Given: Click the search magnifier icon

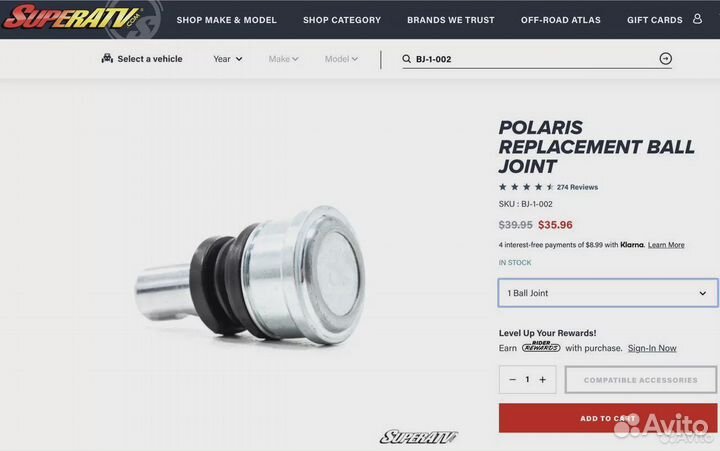Looking at the screenshot, I should click(x=406, y=59).
